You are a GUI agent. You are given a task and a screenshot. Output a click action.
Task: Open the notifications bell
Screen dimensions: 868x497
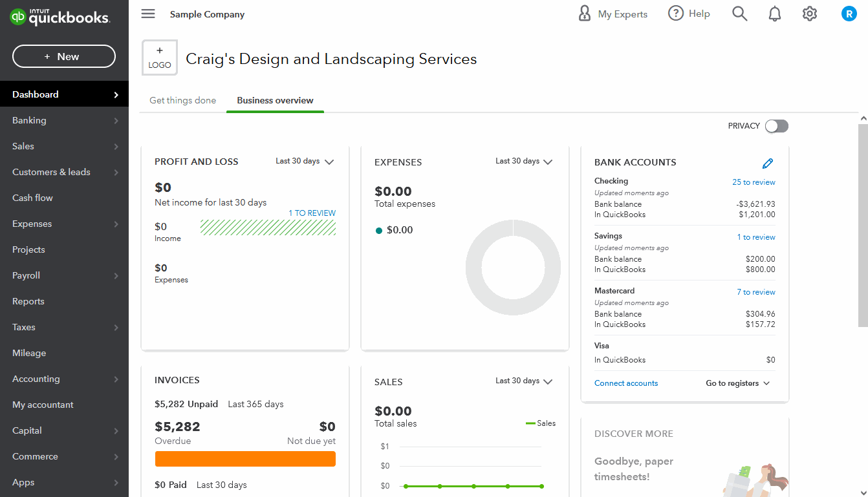(775, 14)
